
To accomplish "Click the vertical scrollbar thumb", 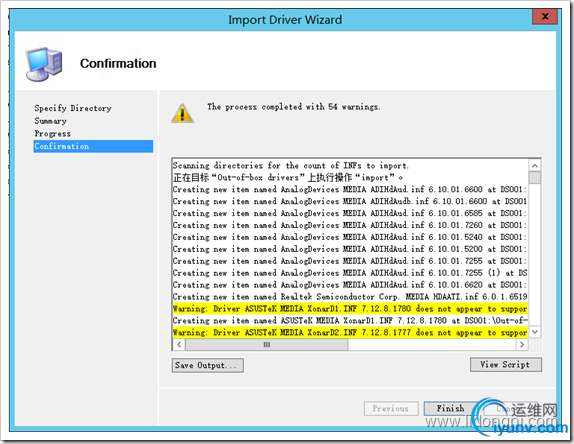I will pos(535,178).
